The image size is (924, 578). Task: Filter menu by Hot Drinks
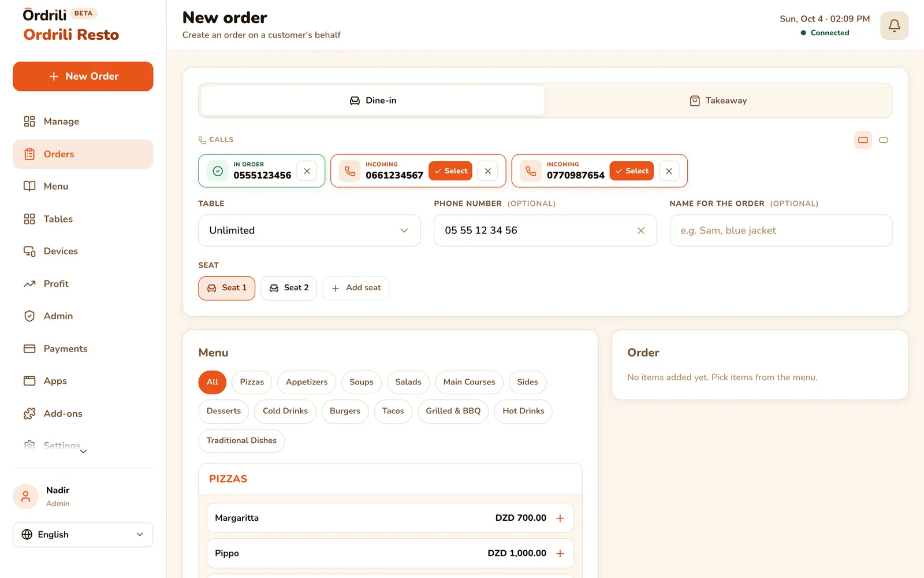(x=523, y=411)
